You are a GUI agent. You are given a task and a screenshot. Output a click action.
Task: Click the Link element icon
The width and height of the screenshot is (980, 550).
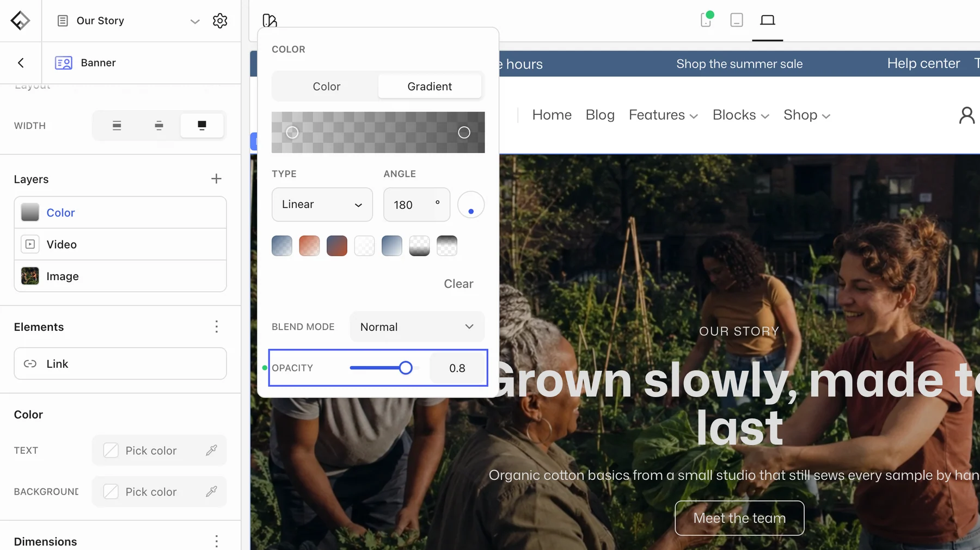tap(30, 363)
